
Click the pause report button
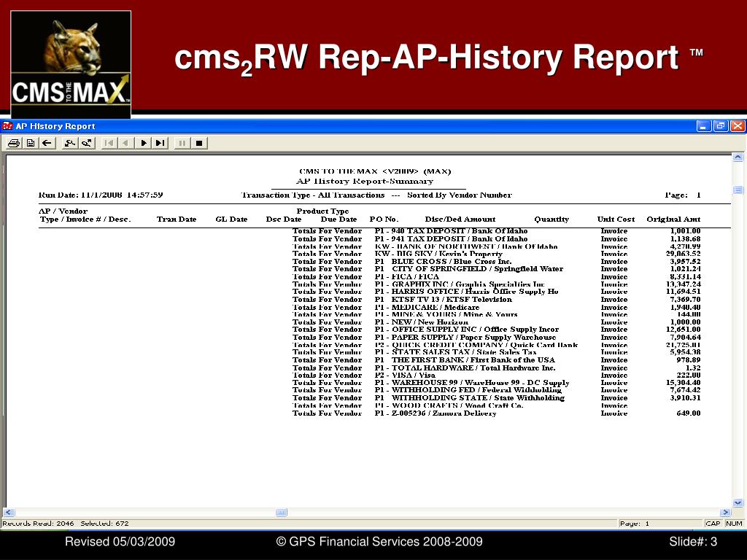182,143
